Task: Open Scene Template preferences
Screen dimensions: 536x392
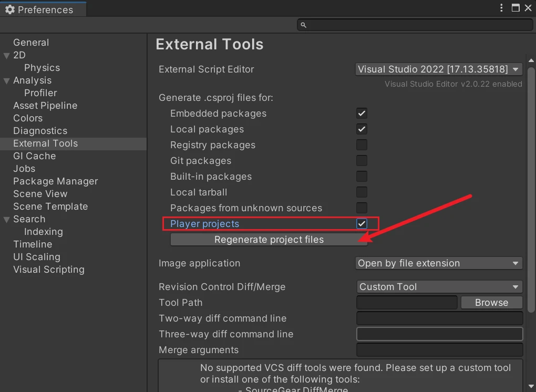Action: point(50,207)
